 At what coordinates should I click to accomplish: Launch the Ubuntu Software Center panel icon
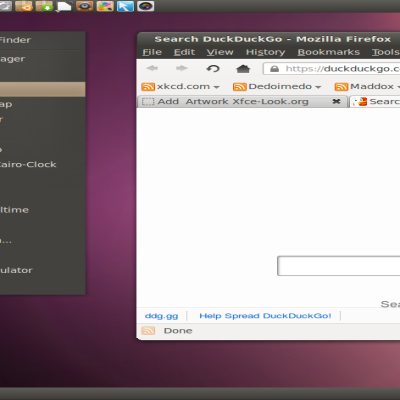24,6
